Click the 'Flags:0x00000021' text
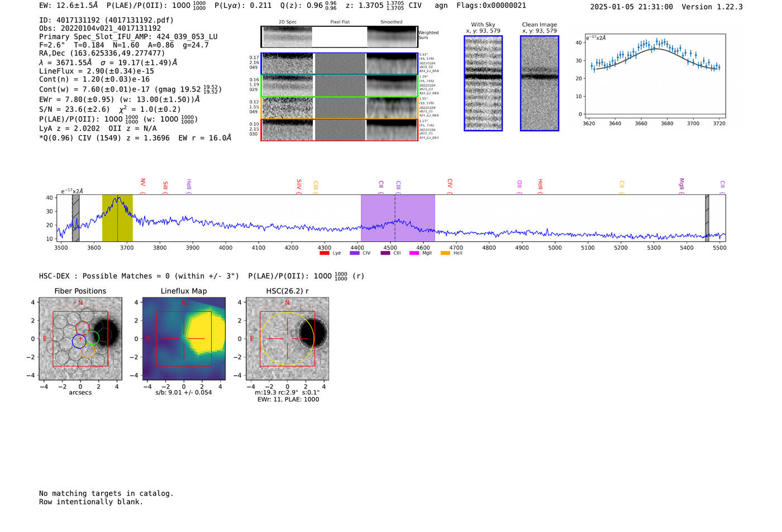782x532 pixels. [490, 6]
